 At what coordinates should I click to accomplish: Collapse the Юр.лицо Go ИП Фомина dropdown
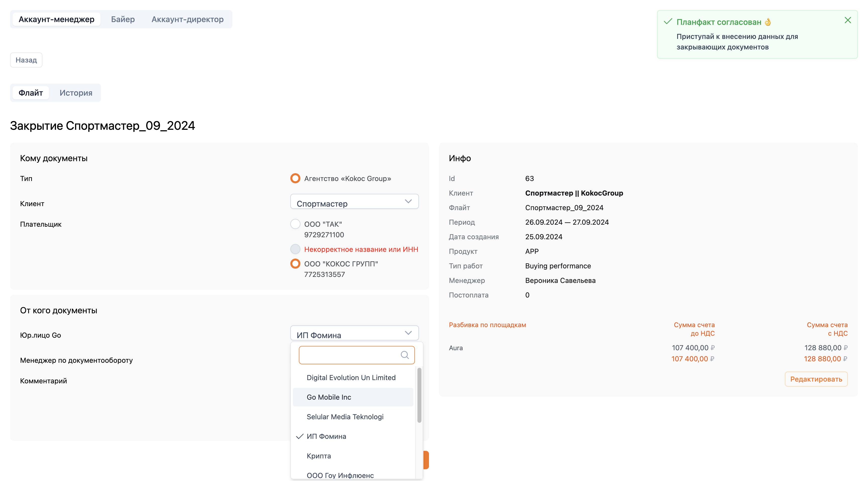pos(354,333)
